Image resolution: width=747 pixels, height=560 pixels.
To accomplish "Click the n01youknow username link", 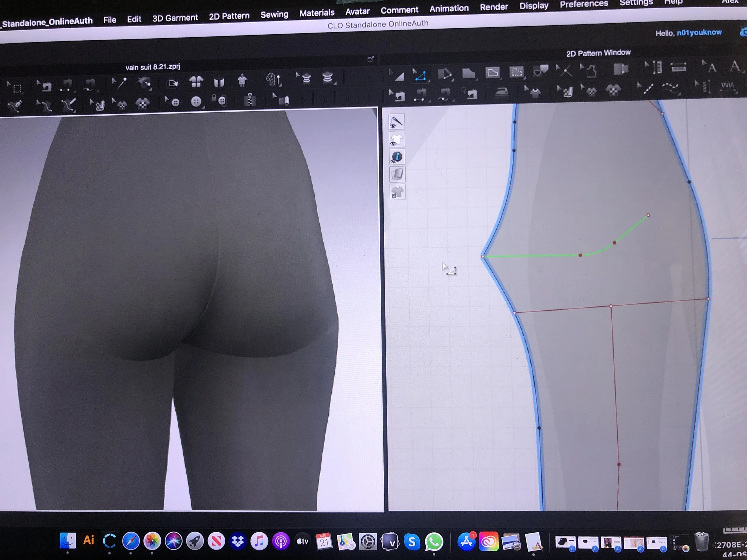I will click(x=699, y=32).
